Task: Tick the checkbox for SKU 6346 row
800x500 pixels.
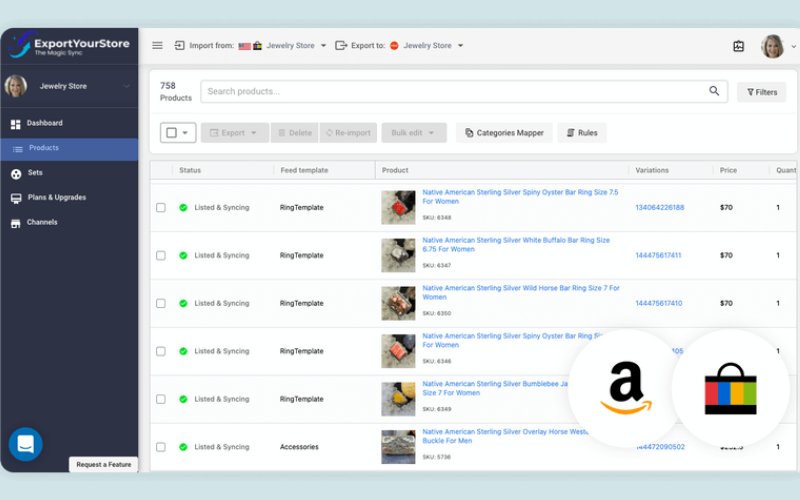Action: tap(161, 352)
